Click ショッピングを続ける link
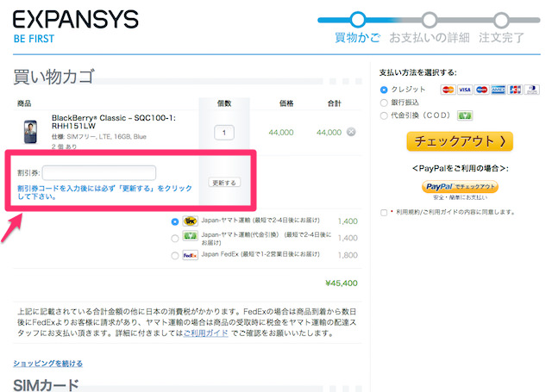This screenshot has width=552, height=392. click(x=48, y=364)
